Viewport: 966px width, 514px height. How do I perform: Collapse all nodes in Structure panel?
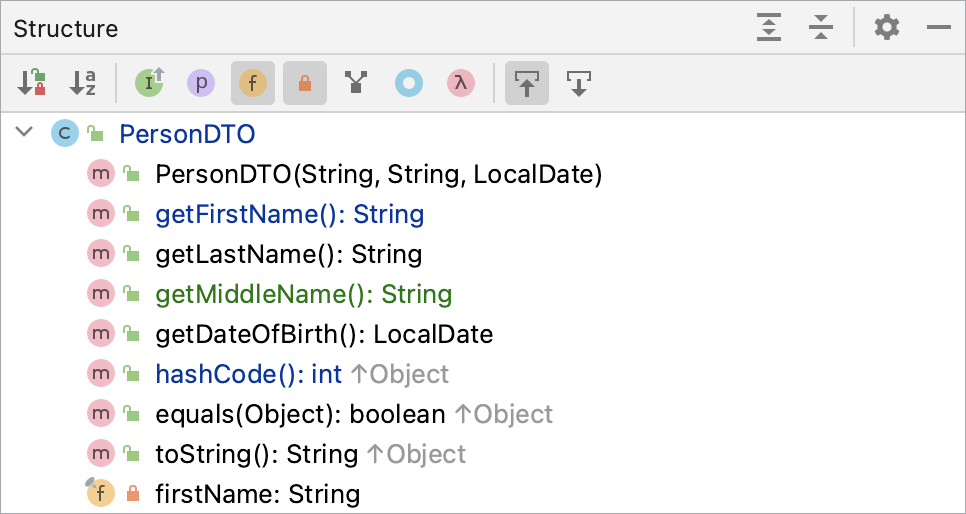[x=821, y=28]
